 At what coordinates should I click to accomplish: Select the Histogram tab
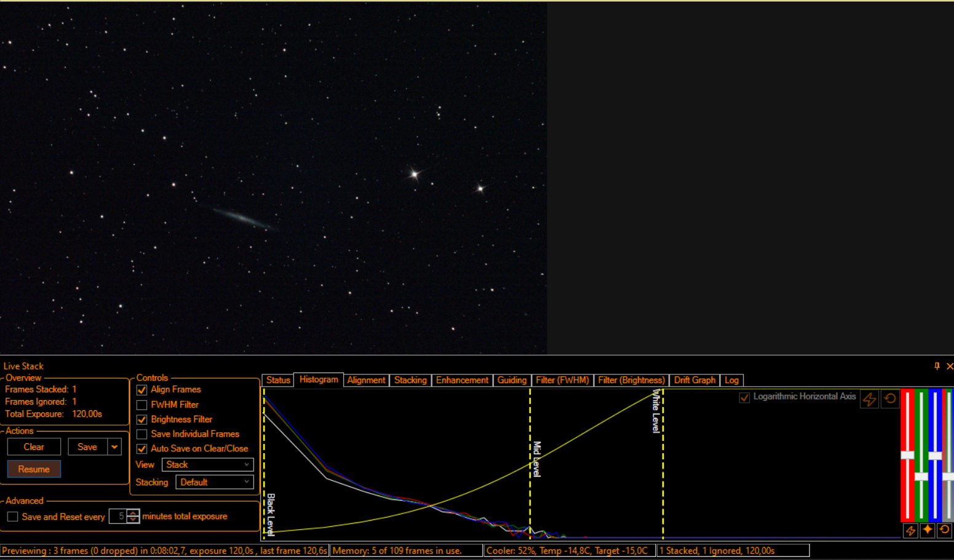319,379
